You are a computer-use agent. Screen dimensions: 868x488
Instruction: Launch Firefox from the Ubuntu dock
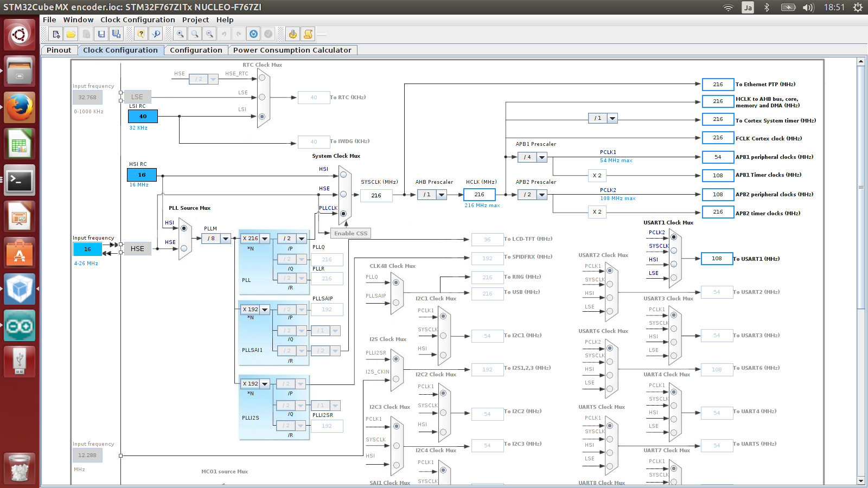20,107
